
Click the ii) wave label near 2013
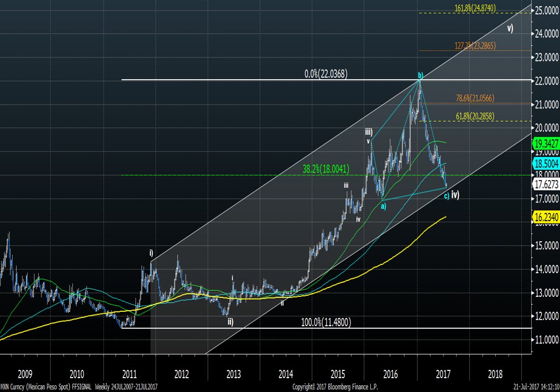231,321
